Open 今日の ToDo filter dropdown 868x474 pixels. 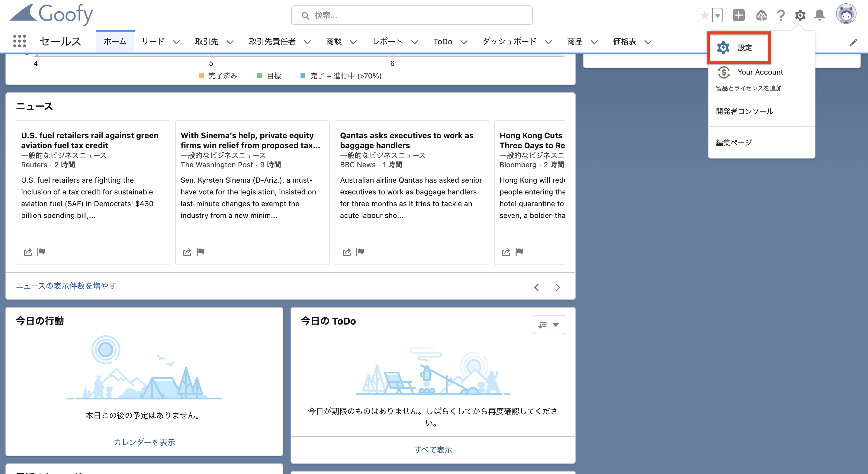click(x=548, y=325)
